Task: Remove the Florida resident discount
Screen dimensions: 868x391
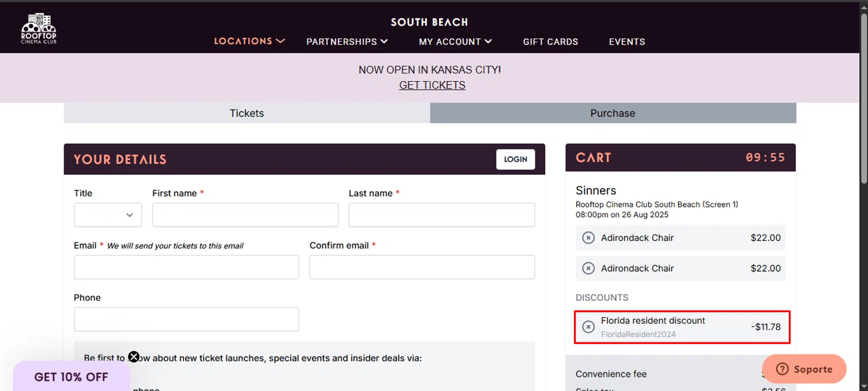Action: (x=589, y=327)
